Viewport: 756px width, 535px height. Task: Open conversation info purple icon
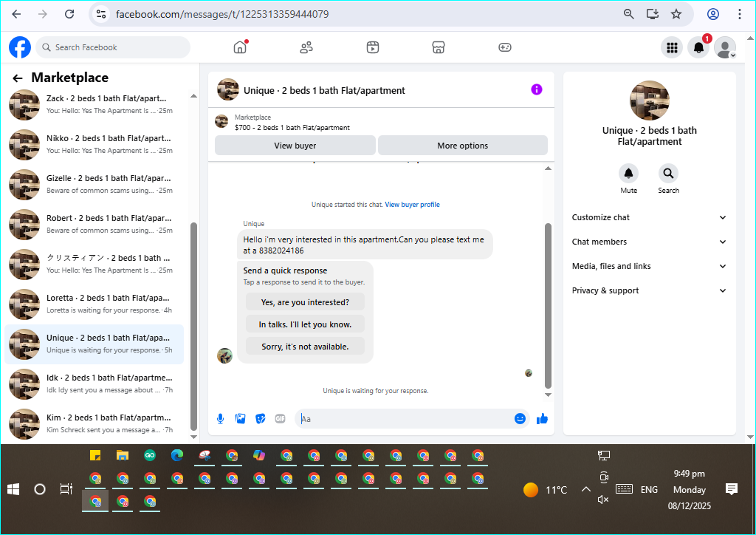point(537,89)
